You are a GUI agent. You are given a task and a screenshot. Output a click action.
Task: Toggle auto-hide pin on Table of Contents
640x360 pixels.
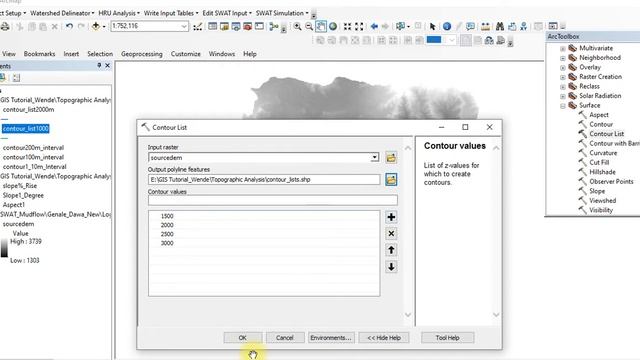pos(99,66)
